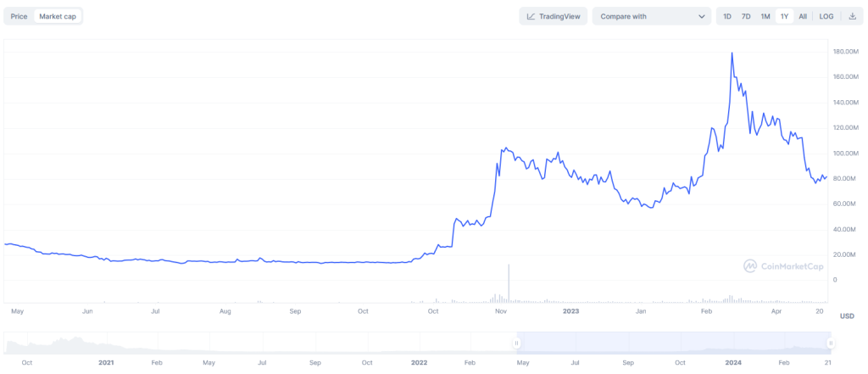Click the download chart icon
Viewport: 868px width, 374px height.
(x=852, y=16)
